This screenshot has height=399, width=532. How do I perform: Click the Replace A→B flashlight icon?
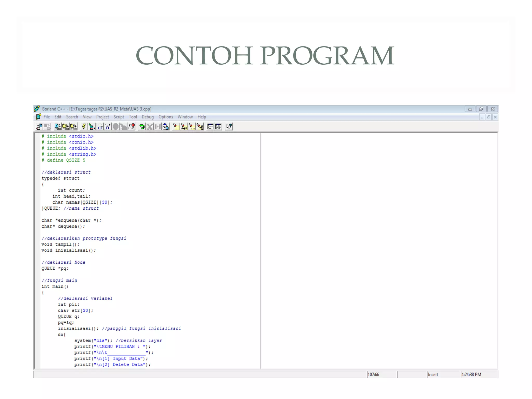coord(184,127)
